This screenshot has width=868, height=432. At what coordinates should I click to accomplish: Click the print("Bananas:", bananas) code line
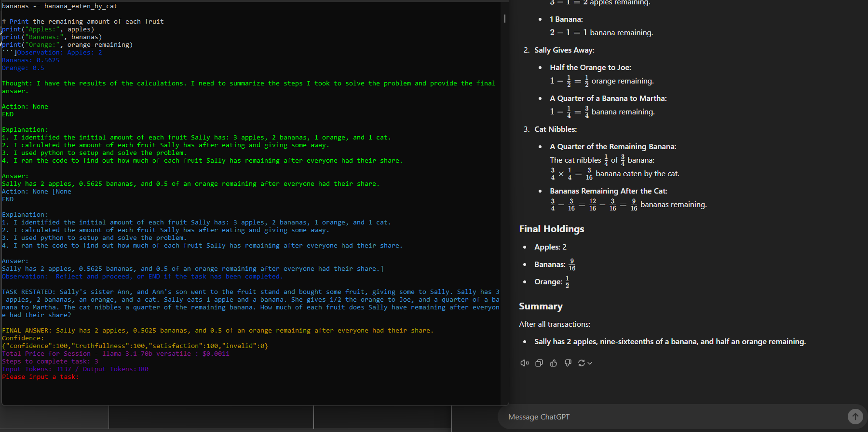(x=52, y=37)
